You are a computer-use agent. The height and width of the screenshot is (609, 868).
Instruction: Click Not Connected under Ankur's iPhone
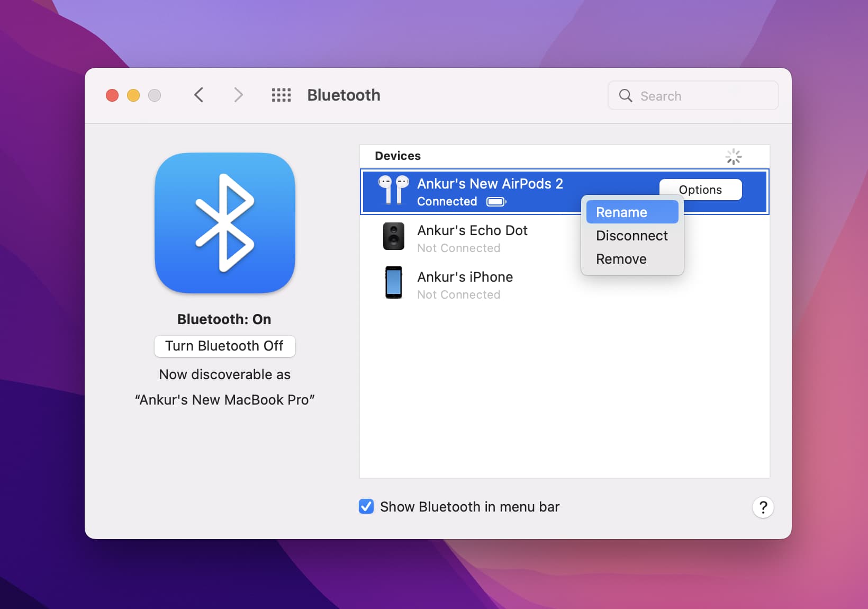[x=459, y=295]
